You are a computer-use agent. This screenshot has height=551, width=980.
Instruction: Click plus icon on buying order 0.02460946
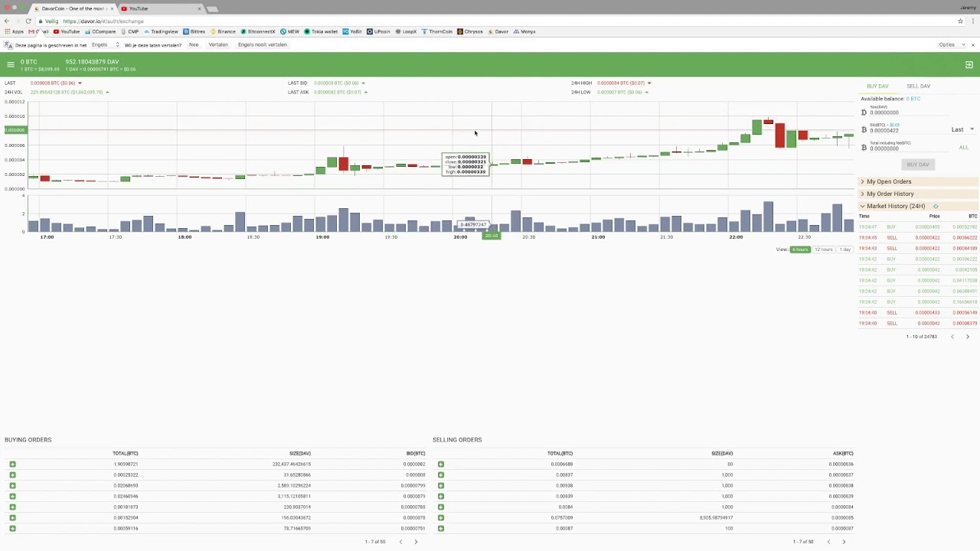point(12,497)
